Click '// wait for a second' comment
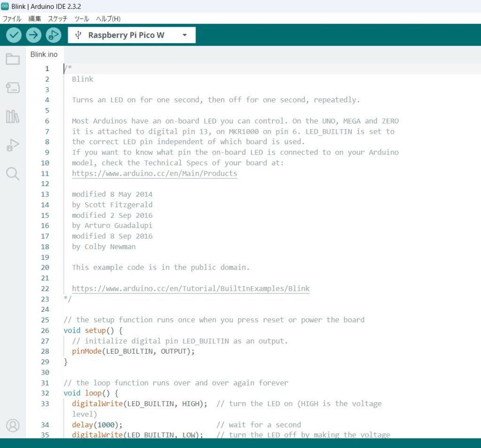 pos(259,425)
